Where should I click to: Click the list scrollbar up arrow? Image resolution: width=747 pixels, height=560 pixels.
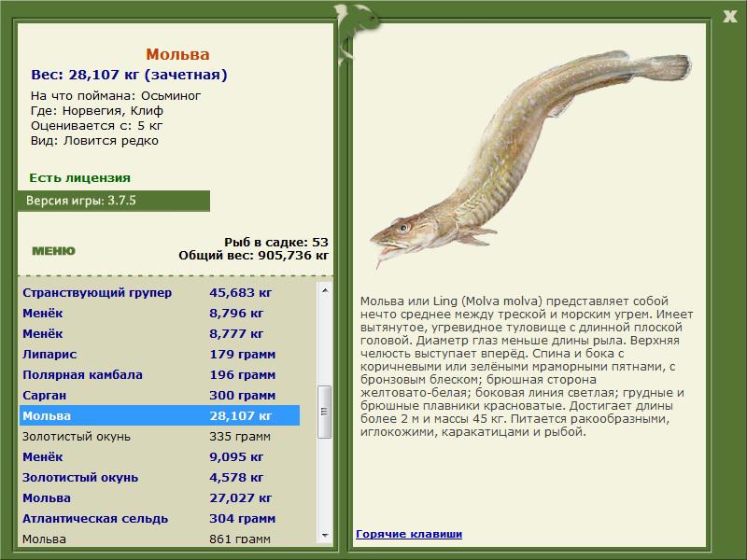[x=325, y=290]
